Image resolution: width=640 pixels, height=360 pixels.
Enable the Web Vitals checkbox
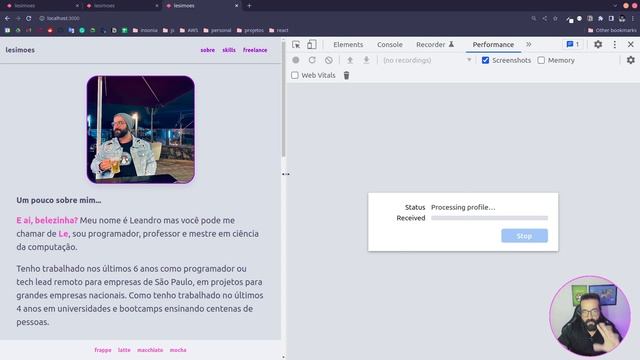(295, 75)
